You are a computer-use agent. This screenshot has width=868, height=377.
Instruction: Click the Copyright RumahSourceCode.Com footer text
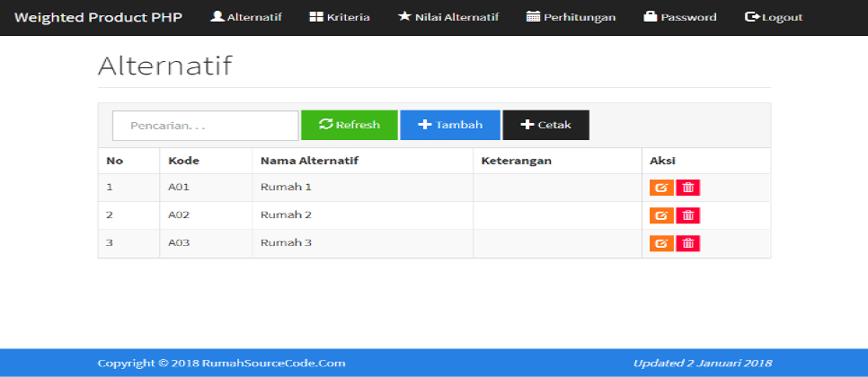coord(221,364)
